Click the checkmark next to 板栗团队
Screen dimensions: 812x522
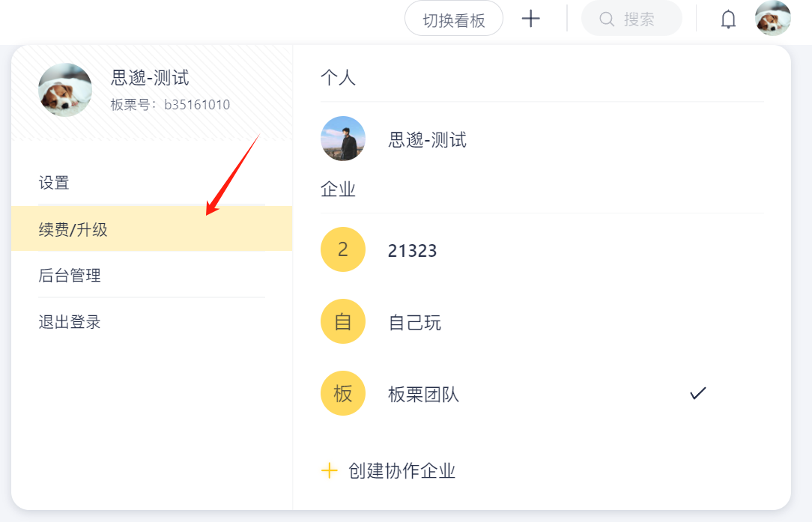pyautogui.click(x=698, y=393)
